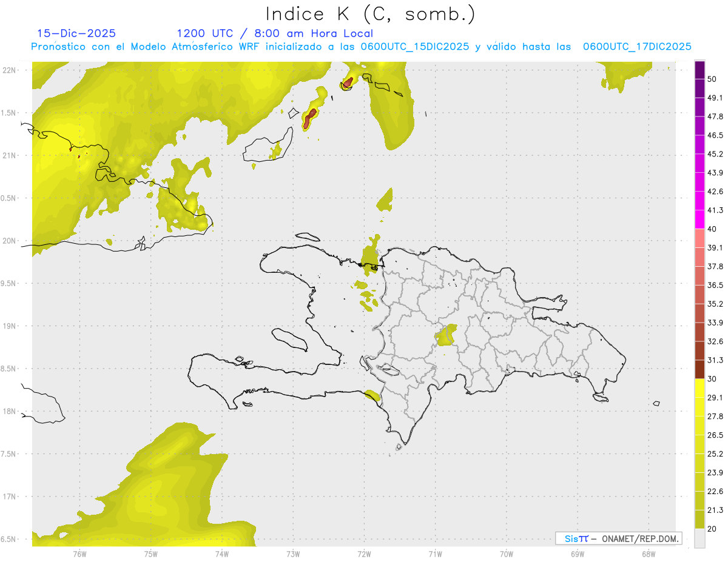Select the olive swatch between 20 and 21.3
Screen dimensions: 728x562
699,519
